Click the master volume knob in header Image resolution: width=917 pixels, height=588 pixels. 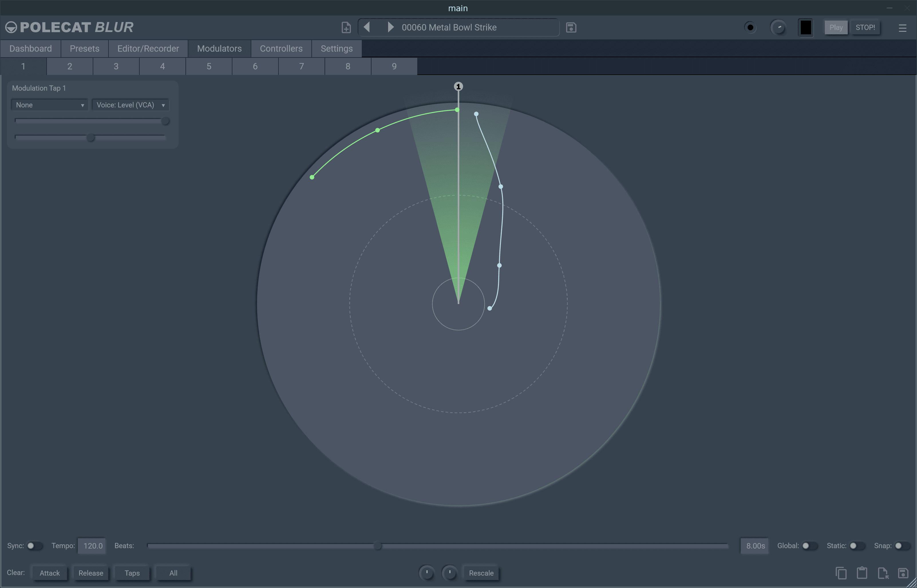tap(778, 27)
